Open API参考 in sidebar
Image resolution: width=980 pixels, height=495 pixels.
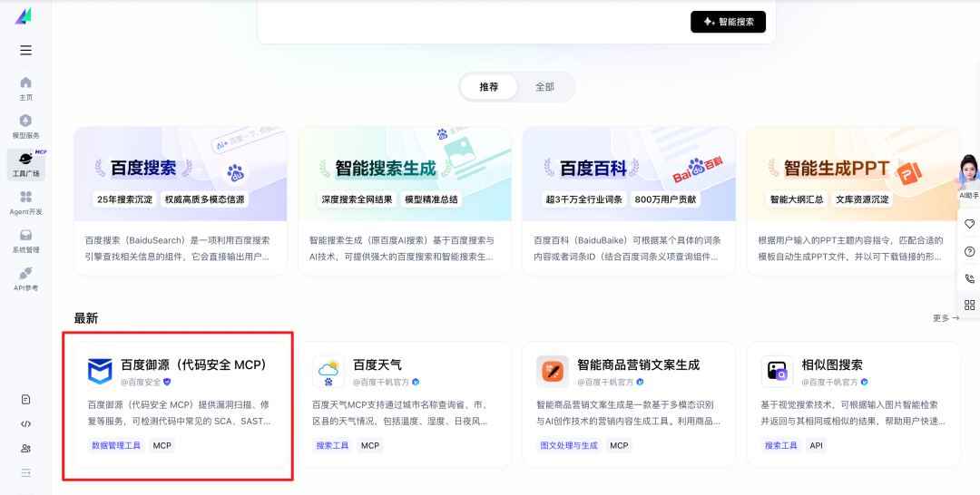click(25, 279)
